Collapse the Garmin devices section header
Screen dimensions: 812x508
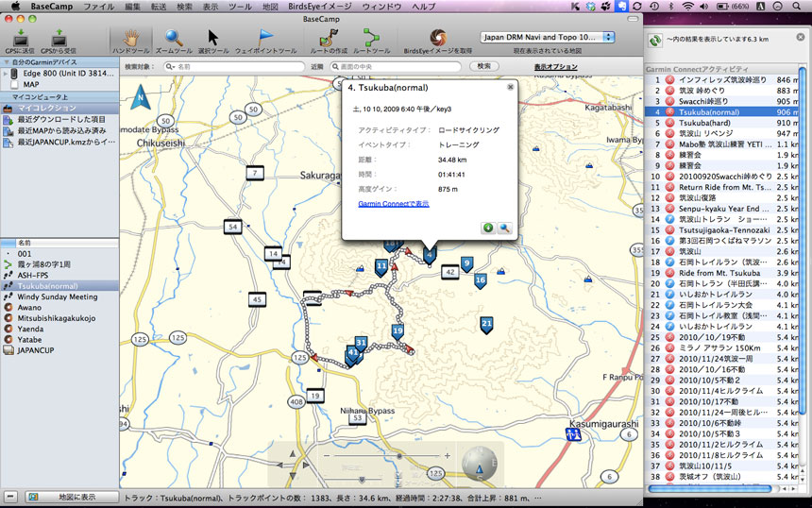pyautogui.click(x=7, y=62)
